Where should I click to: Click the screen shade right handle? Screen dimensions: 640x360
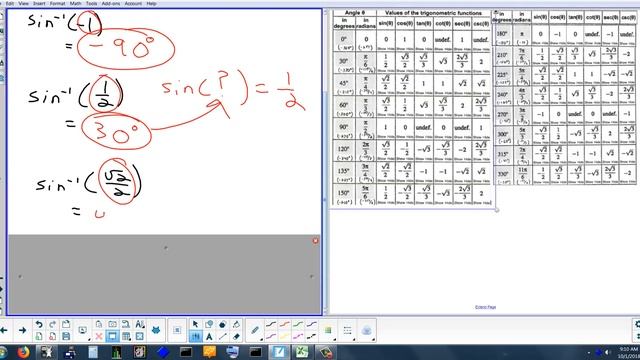point(311,276)
